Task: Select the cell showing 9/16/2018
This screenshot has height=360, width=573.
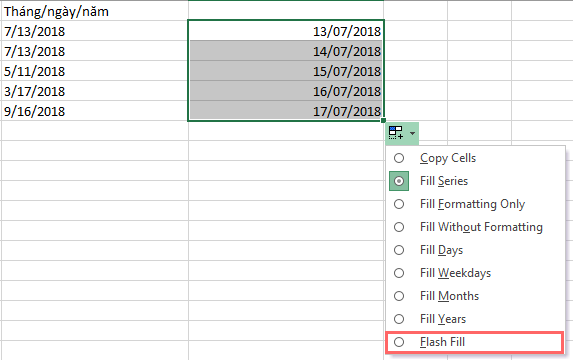Action: tap(95, 111)
